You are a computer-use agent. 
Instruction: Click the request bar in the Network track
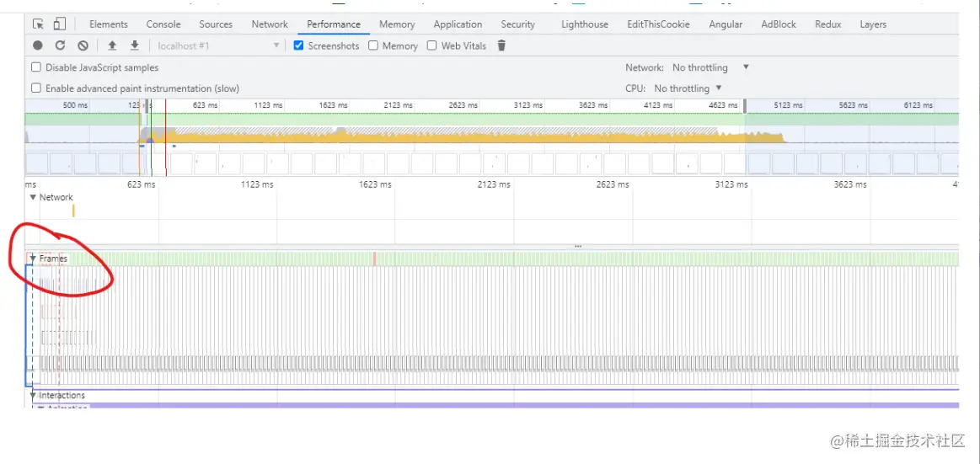click(73, 211)
